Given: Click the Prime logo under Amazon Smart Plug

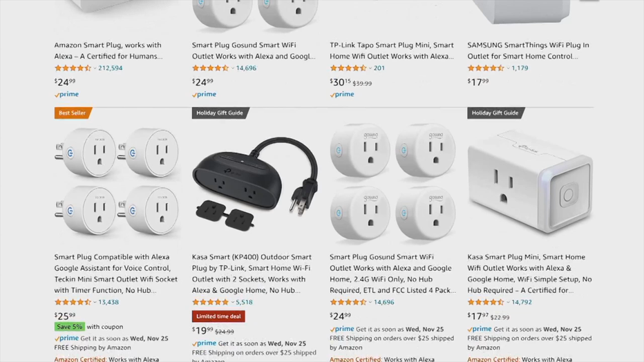Looking at the screenshot, I should (66, 95).
